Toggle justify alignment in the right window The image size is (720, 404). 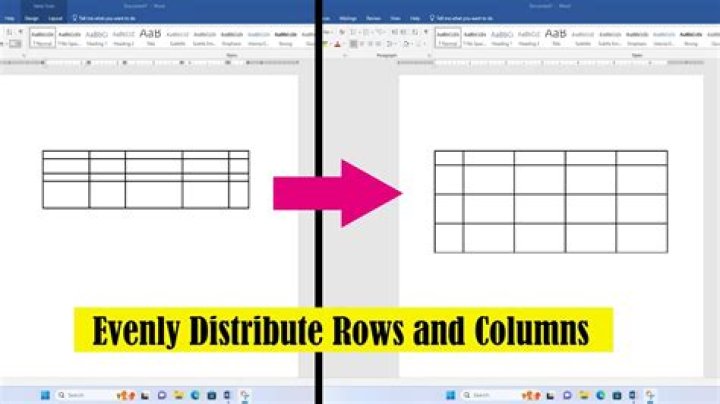click(x=378, y=44)
